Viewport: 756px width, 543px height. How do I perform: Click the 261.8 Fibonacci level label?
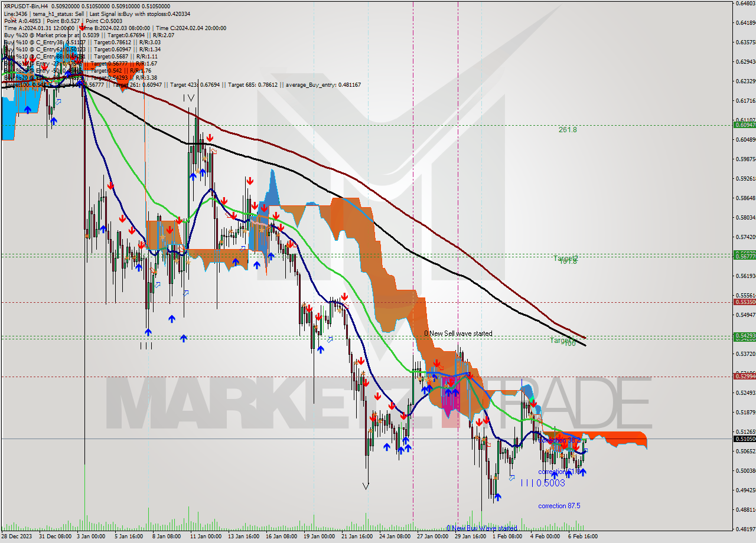(x=568, y=129)
